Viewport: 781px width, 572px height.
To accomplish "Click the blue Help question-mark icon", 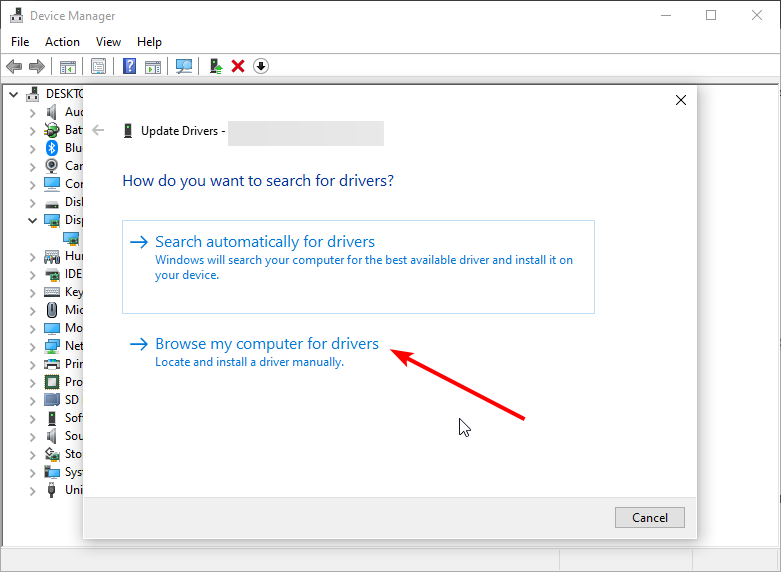I will [x=130, y=66].
